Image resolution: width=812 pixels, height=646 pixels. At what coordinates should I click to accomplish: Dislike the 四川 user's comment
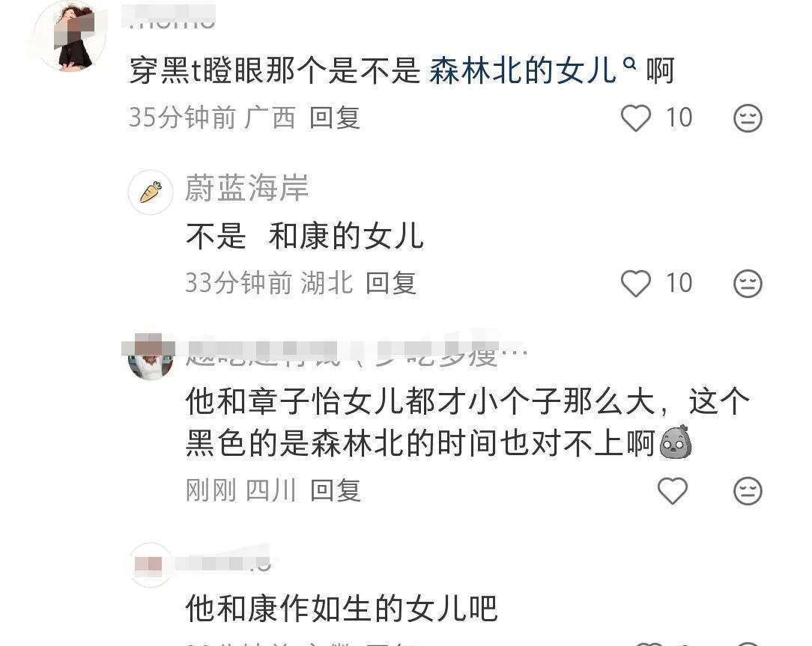(748, 491)
